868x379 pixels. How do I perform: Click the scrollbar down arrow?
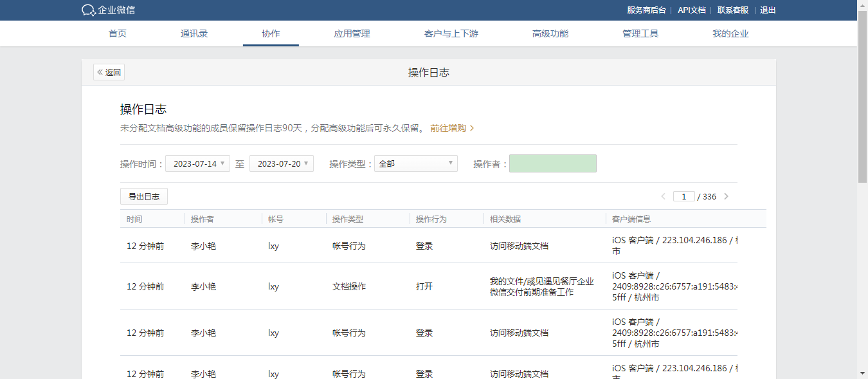pos(863,373)
